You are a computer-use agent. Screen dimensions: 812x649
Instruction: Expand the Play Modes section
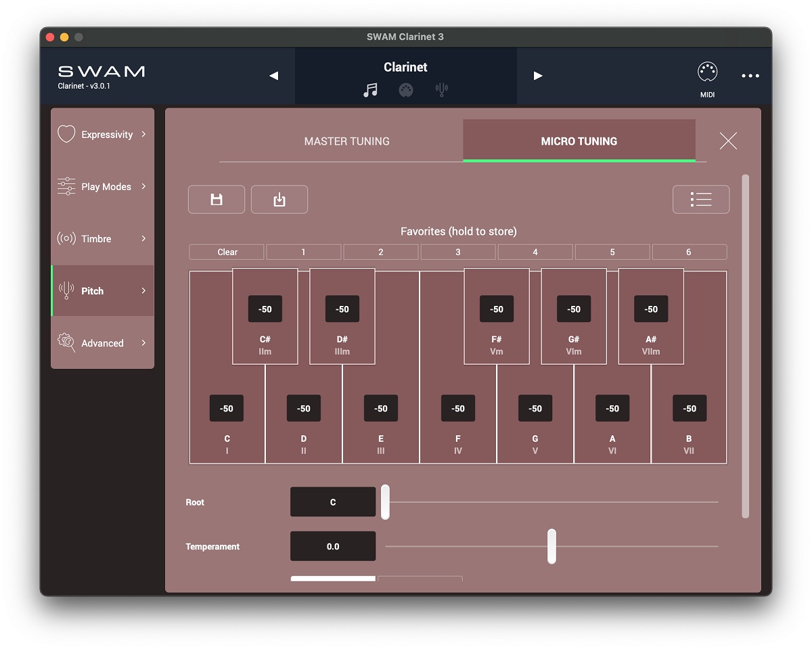pyautogui.click(x=103, y=187)
